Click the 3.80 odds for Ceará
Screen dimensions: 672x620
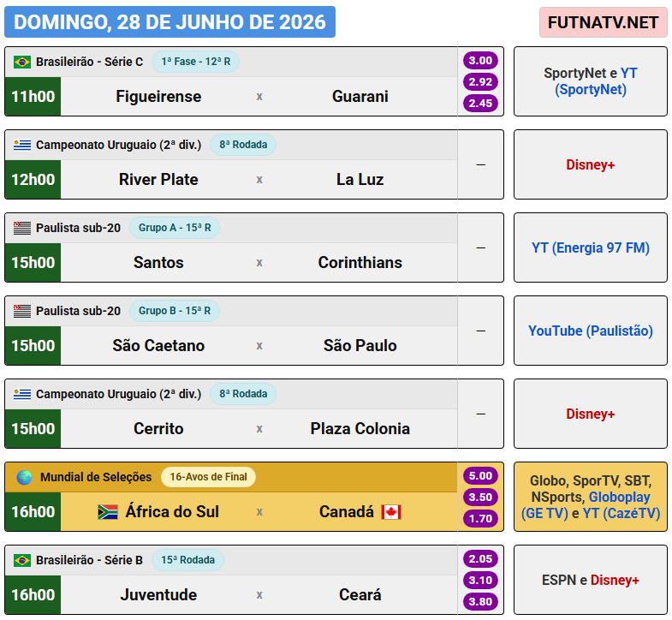pyautogui.click(x=480, y=602)
